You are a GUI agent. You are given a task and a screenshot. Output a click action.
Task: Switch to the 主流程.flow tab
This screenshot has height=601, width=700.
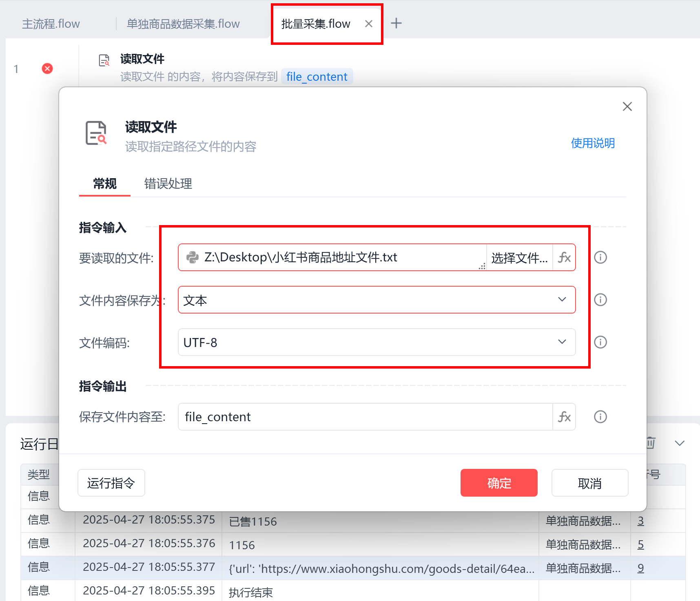click(51, 24)
